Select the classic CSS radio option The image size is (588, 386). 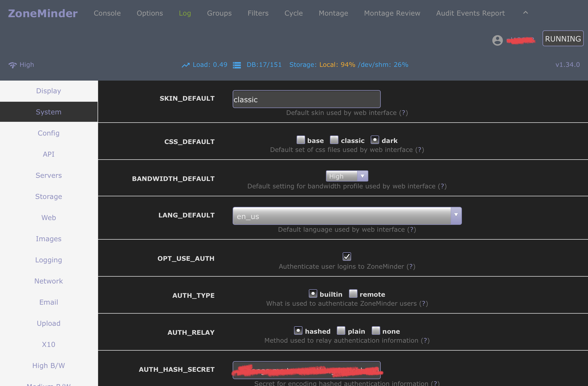point(334,140)
